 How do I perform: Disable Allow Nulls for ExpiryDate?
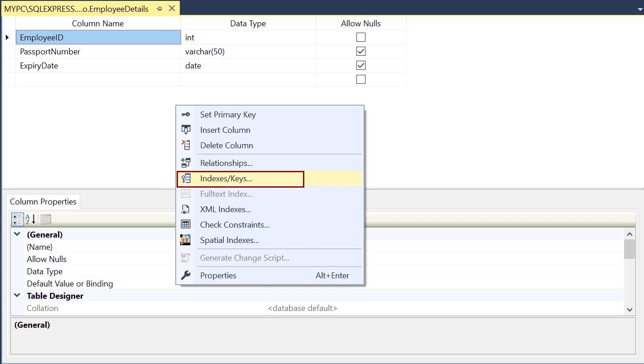tap(360, 65)
